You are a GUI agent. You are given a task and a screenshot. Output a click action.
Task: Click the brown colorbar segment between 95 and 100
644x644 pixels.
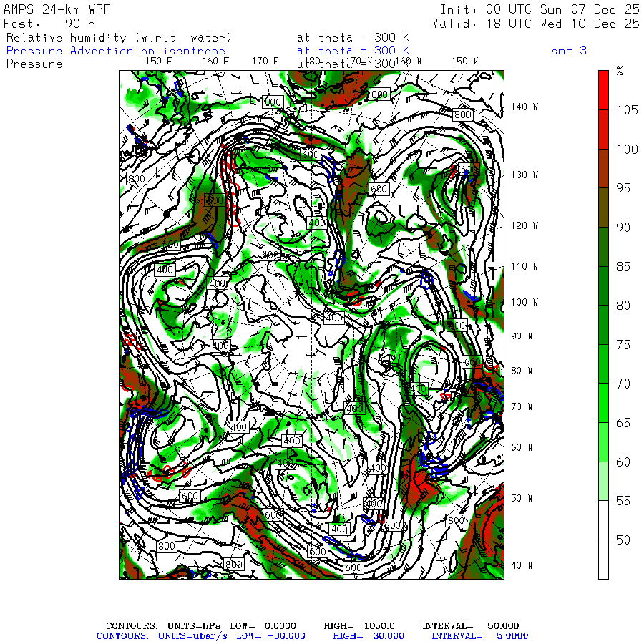[x=604, y=168]
